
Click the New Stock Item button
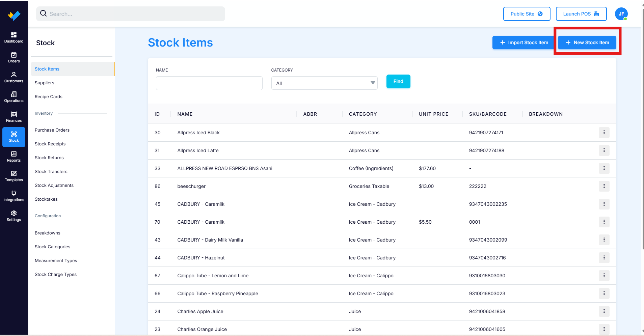(x=587, y=43)
